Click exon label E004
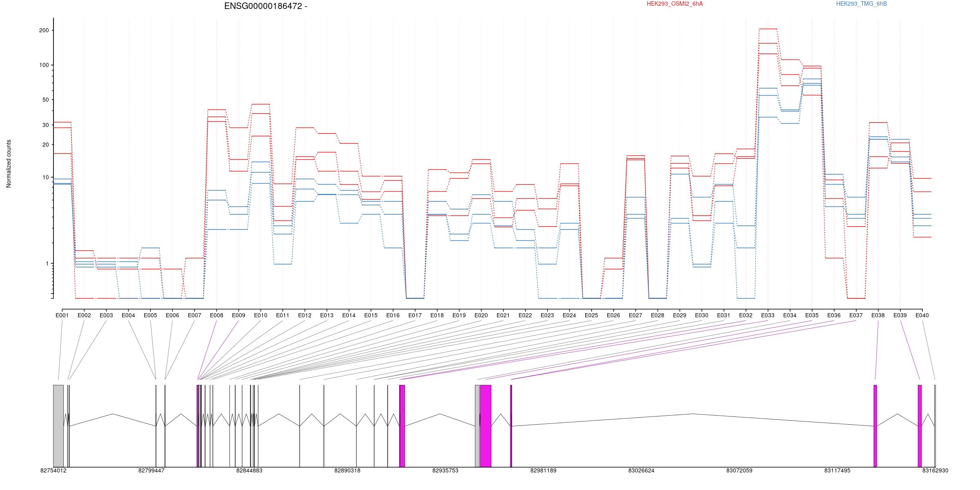980x490 pixels. coord(128,315)
